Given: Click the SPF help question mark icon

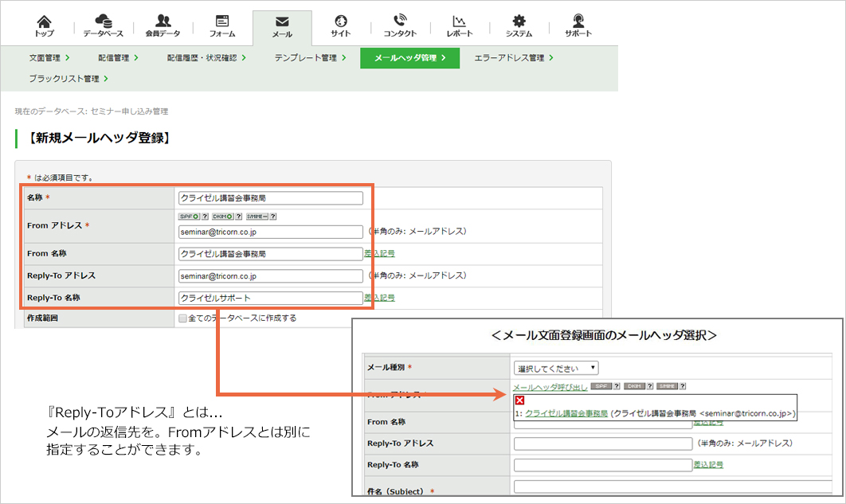Looking at the screenshot, I should pos(205,217).
